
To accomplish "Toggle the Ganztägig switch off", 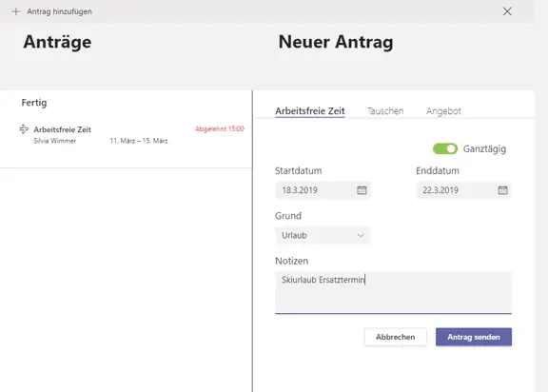I will click(x=445, y=148).
